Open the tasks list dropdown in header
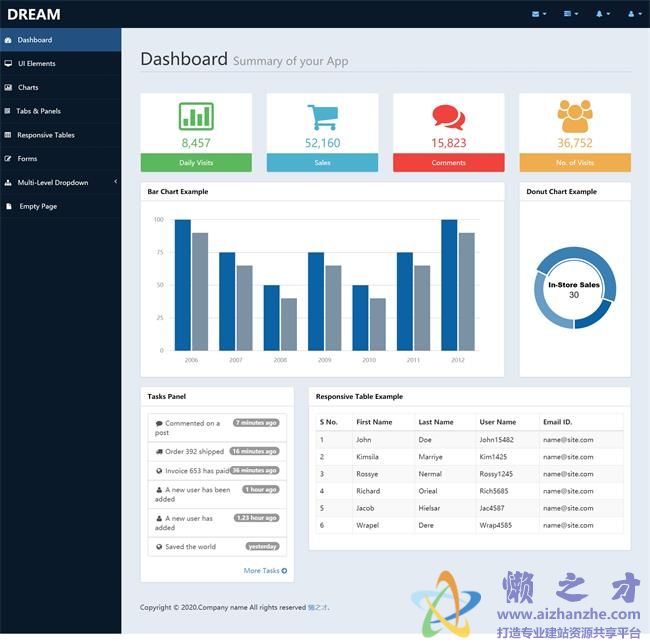Screen dimensions: 650x643 coord(570,14)
